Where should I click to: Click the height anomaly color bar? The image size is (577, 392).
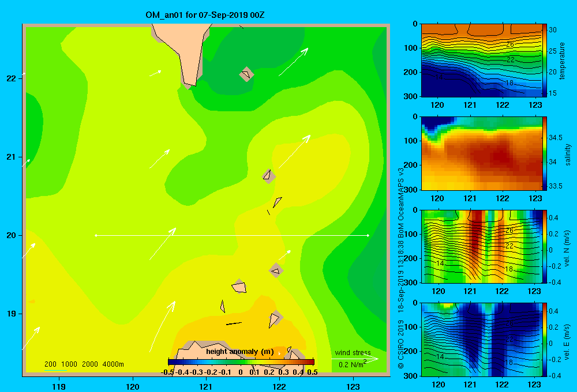coord(241,362)
